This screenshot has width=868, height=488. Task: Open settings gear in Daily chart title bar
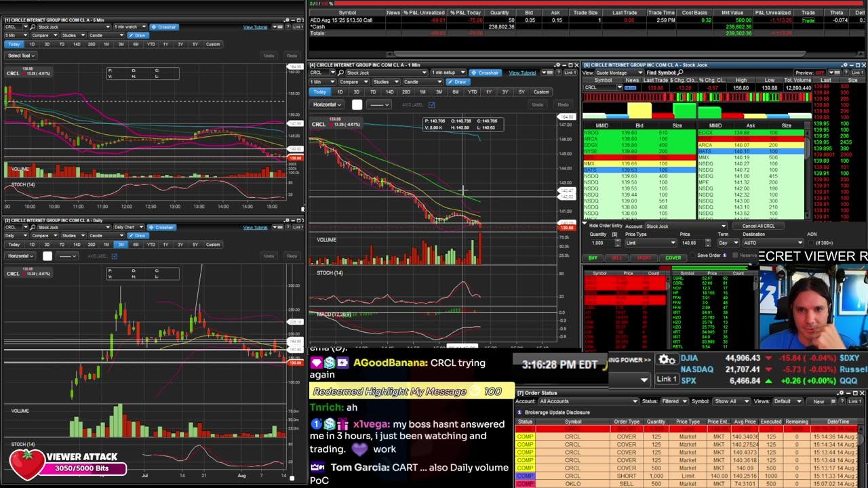point(287,220)
